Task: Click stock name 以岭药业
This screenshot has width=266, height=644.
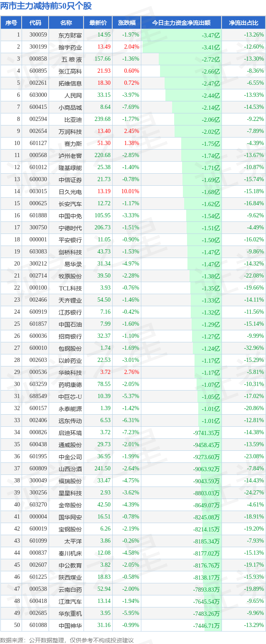Action: tap(70, 360)
